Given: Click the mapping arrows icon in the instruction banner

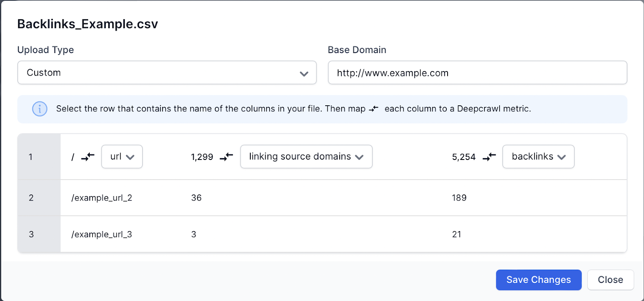Looking at the screenshot, I should (x=374, y=109).
